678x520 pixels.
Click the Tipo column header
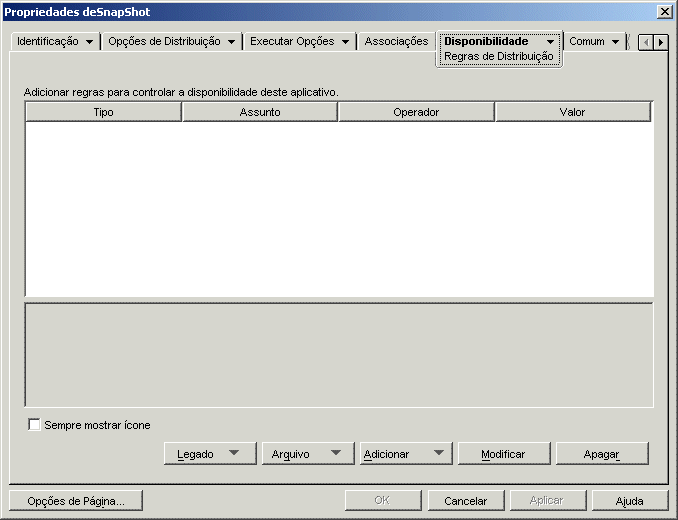(103, 113)
